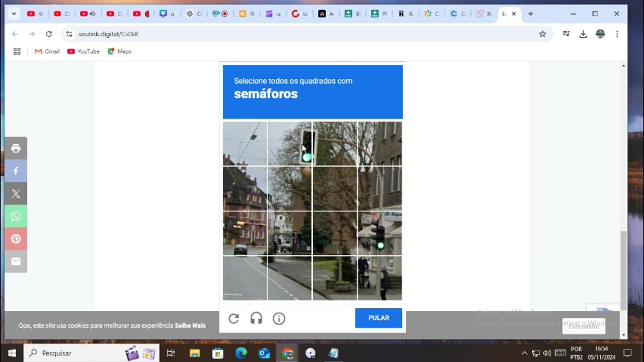The image size is (644, 362).
Task: Go forward with the browser forward arrow
Action: (x=32, y=34)
